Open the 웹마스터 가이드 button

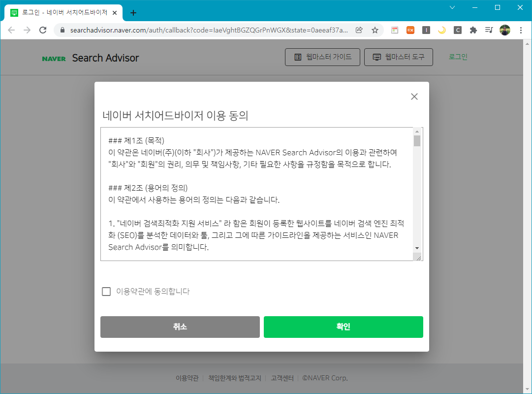tap(322, 57)
